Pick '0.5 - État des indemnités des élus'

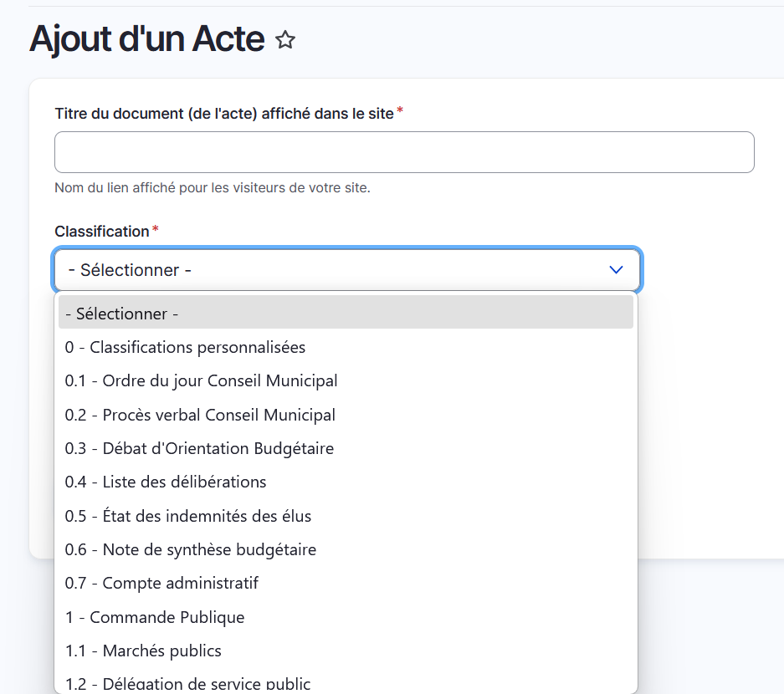click(x=188, y=516)
